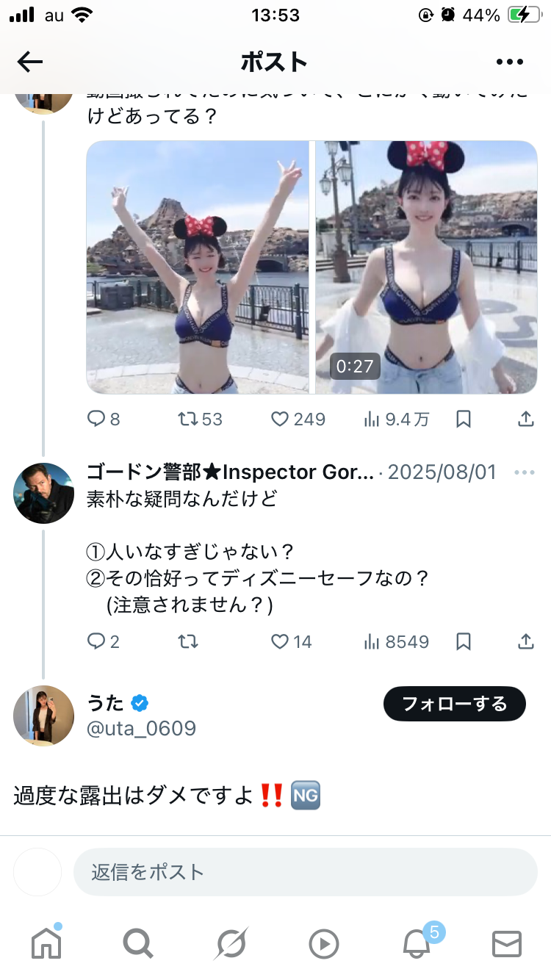Screen dimensions: 551x980
Task: Tap the 返信をポスト reply field
Action: click(x=305, y=872)
